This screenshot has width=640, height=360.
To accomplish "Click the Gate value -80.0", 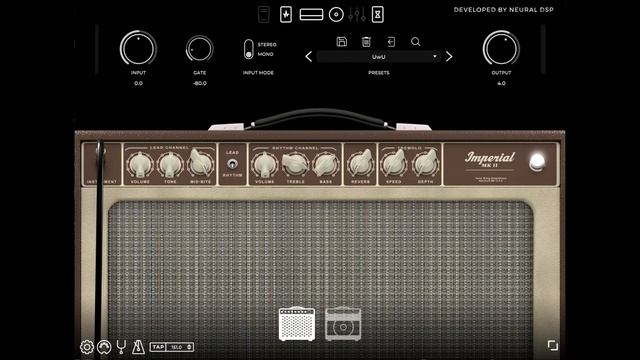I will (200, 83).
